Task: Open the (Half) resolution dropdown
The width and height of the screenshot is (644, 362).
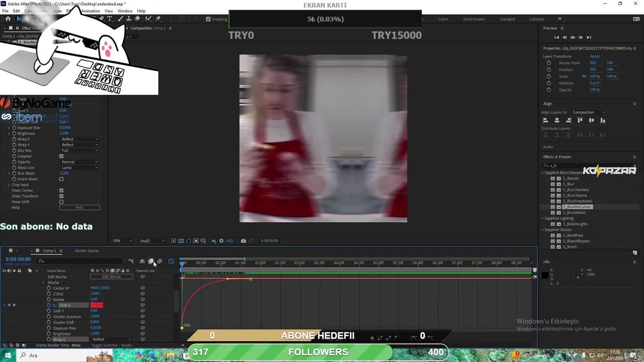Action: point(151,241)
